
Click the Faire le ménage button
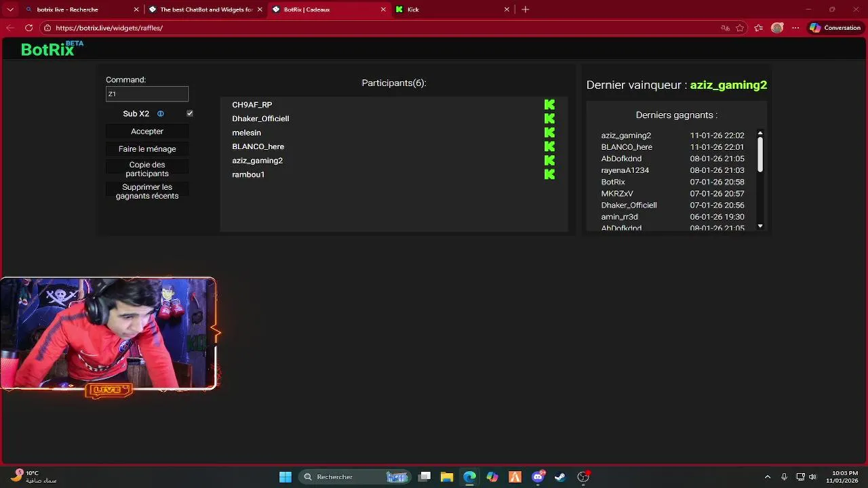tap(147, 149)
